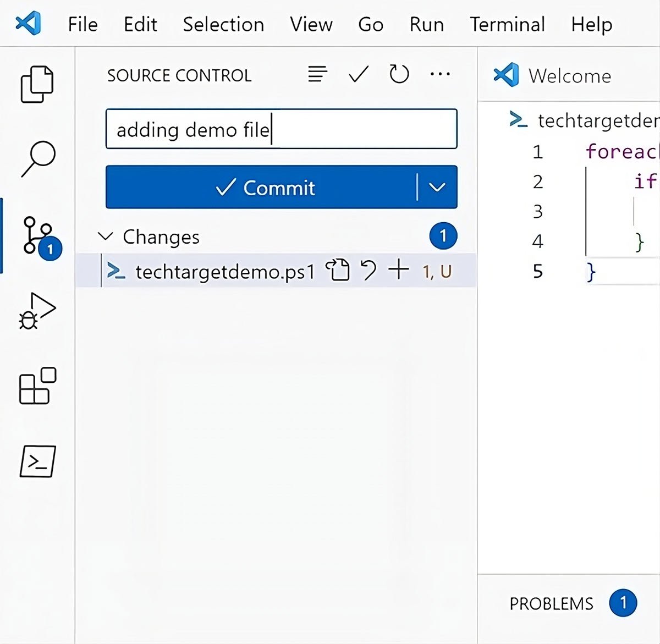Click the view as tree/list icon

coord(317,74)
